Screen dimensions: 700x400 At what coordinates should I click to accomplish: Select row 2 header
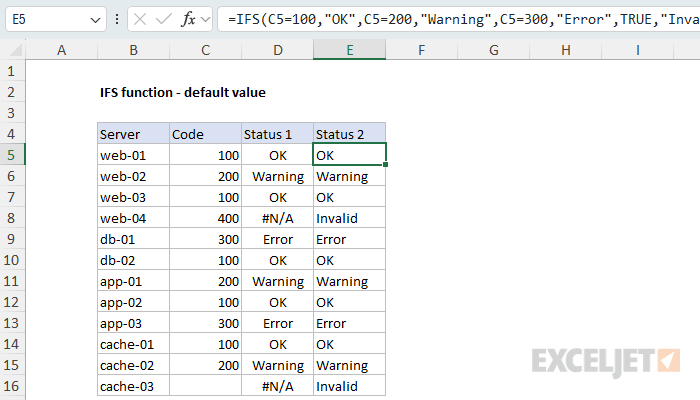click(12, 92)
